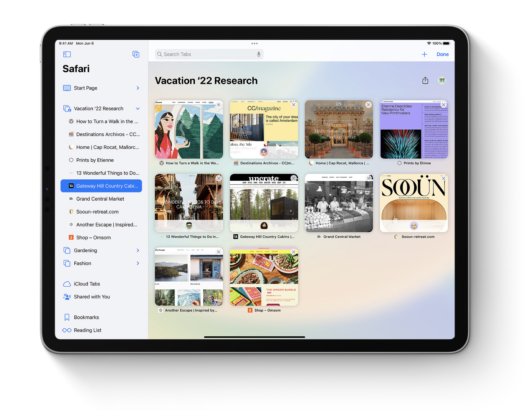Select Prints by Etienne sidebar tab
The height and width of the screenshot is (411, 532).
(x=95, y=160)
